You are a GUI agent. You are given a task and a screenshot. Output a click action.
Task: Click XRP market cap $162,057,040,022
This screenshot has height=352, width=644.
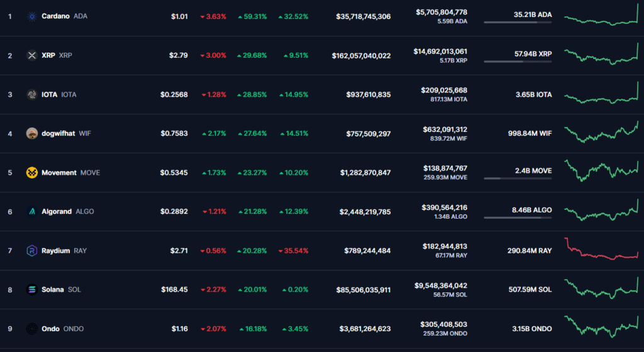[x=361, y=55]
